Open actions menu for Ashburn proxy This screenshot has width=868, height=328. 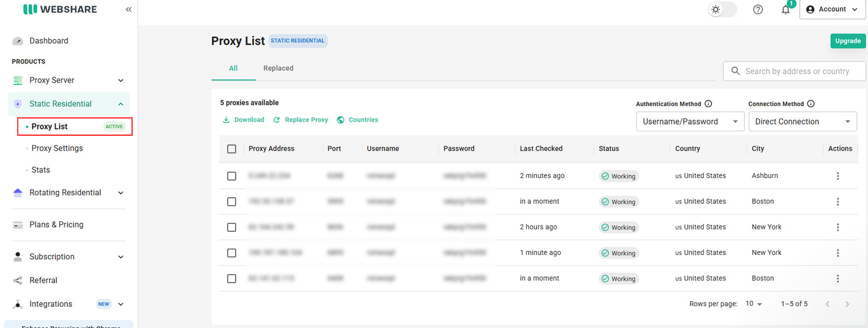tap(838, 176)
